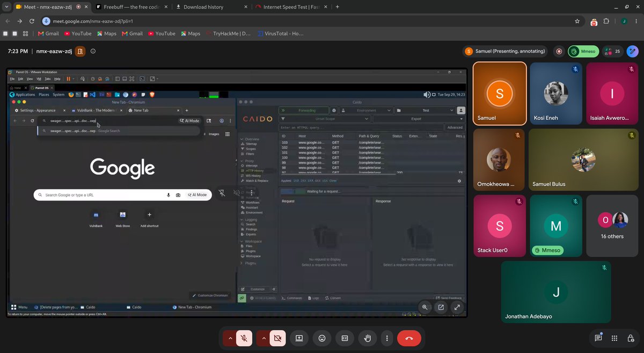Click the orange companion mode icon next to meeting code
644x353 pixels.
[x=80, y=51]
